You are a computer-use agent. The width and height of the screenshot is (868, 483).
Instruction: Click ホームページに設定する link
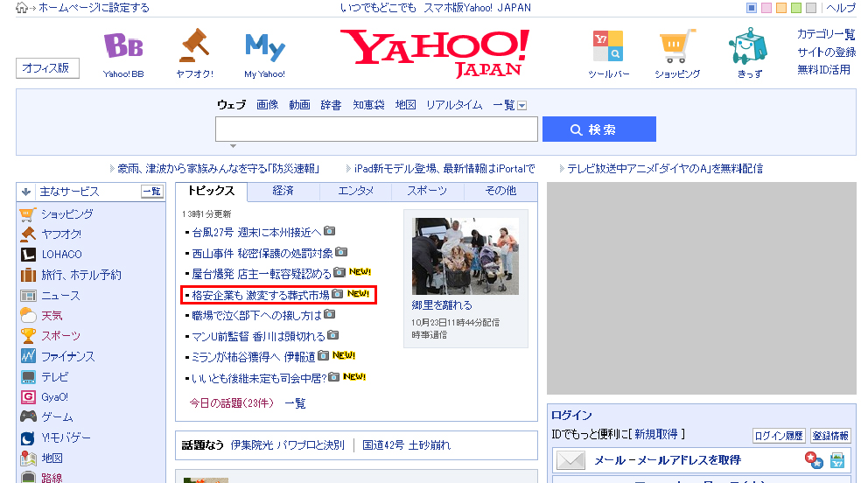tap(94, 8)
